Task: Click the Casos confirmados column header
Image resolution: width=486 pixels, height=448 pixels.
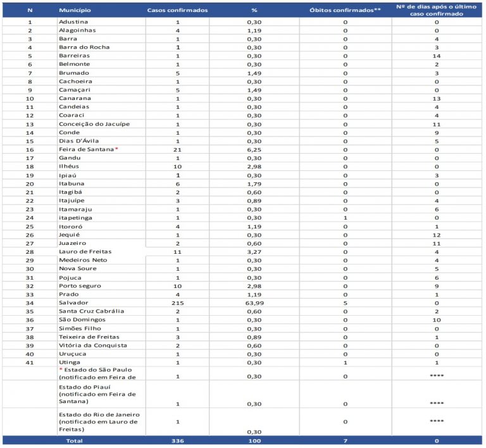Action: click(x=177, y=11)
